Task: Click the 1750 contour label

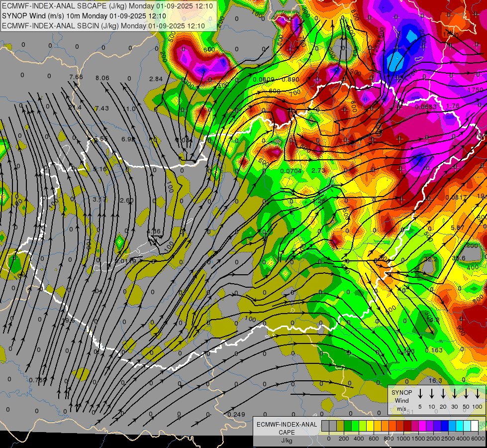Action: (x=476, y=90)
